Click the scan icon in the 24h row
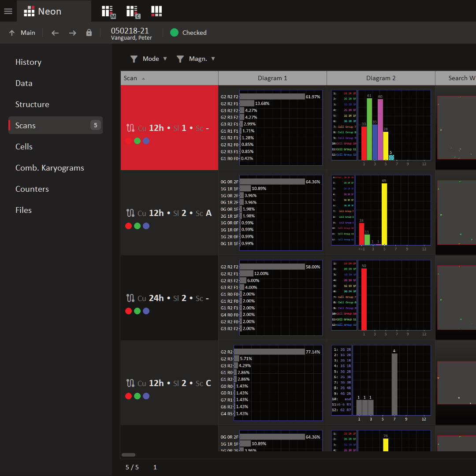 pyautogui.click(x=130, y=298)
